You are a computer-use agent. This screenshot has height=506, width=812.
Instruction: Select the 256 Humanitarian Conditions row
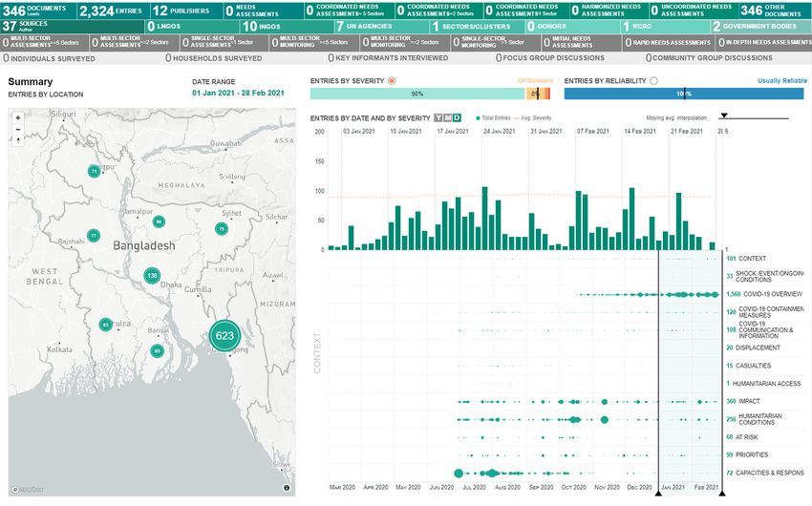click(x=754, y=419)
